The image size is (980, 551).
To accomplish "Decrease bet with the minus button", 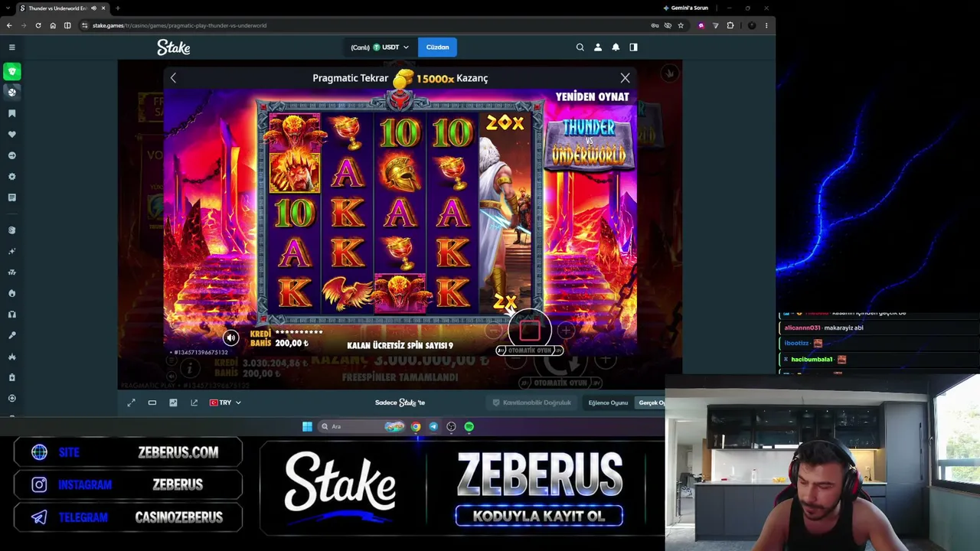I will click(x=494, y=331).
